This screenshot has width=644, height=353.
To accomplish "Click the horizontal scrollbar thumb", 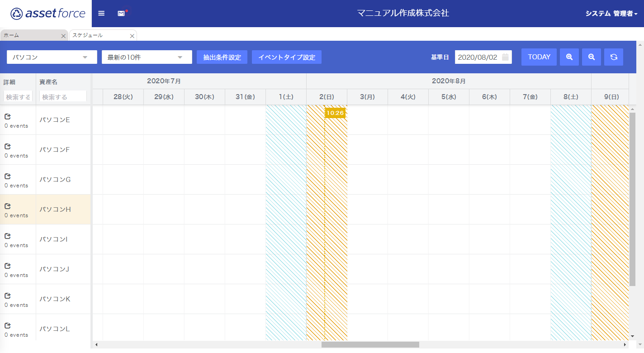I will coord(370,345).
